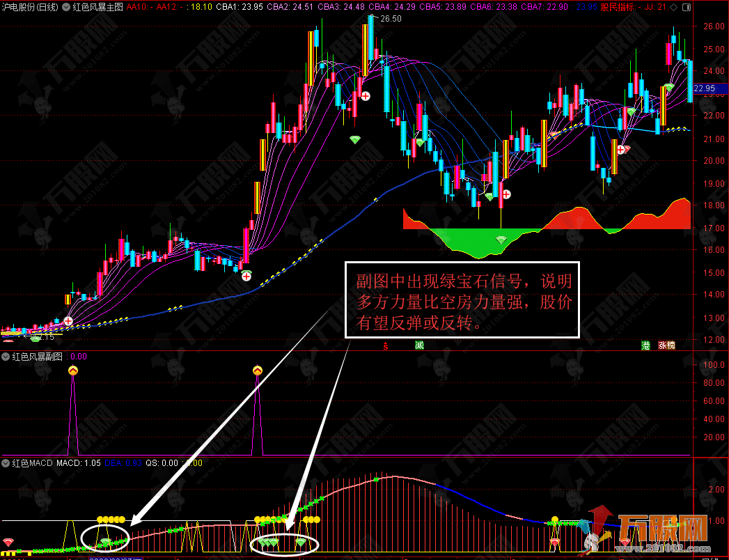Image resolution: width=729 pixels, height=560 pixels.
Task: Click green gem inside the green filled area
Action: pyautogui.click(x=501, y=240)
